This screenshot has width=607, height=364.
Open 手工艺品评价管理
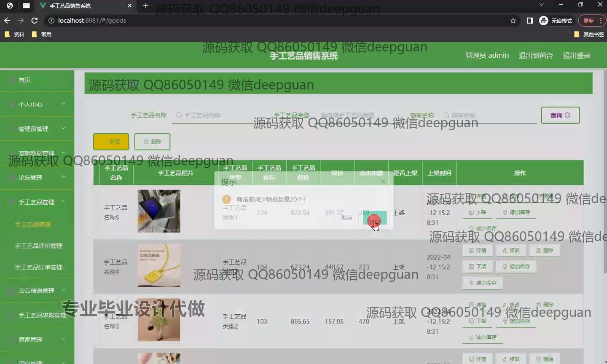point(39,246)
